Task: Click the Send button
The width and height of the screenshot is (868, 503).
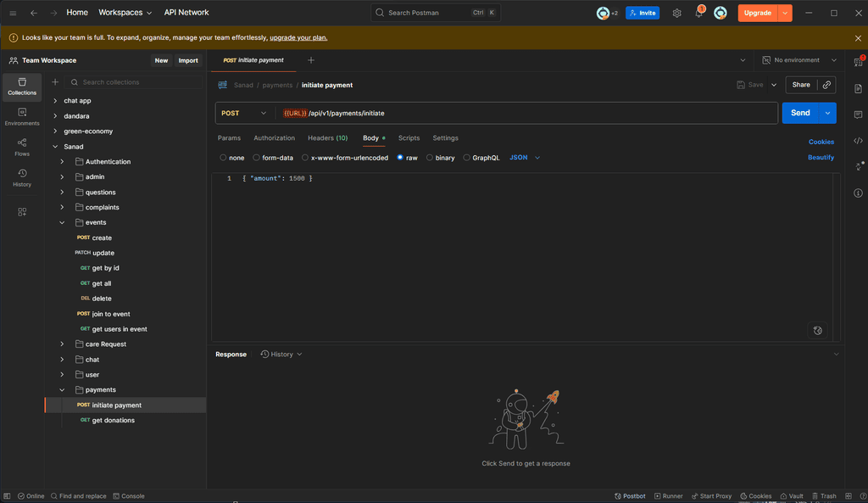Action: (x=799, y=113)
